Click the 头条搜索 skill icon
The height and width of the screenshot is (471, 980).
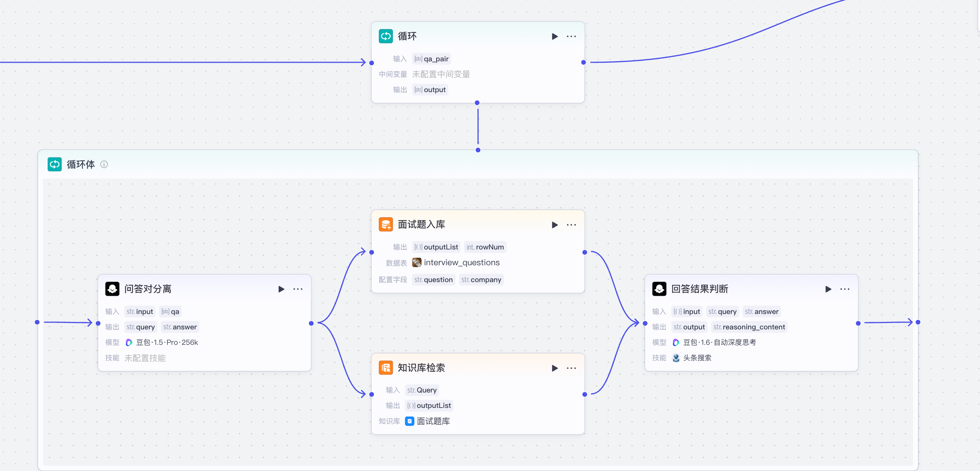click(x=676, y=358)
